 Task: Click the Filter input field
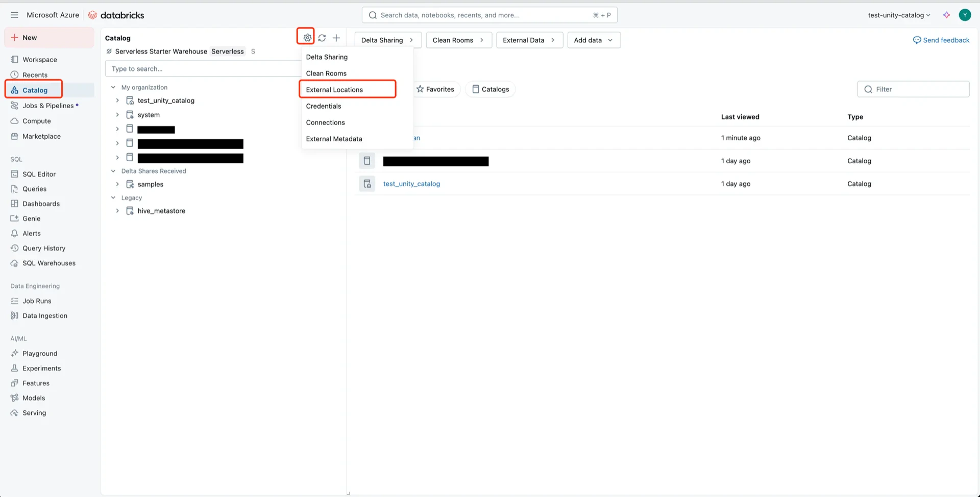click(x=913, y=89)
